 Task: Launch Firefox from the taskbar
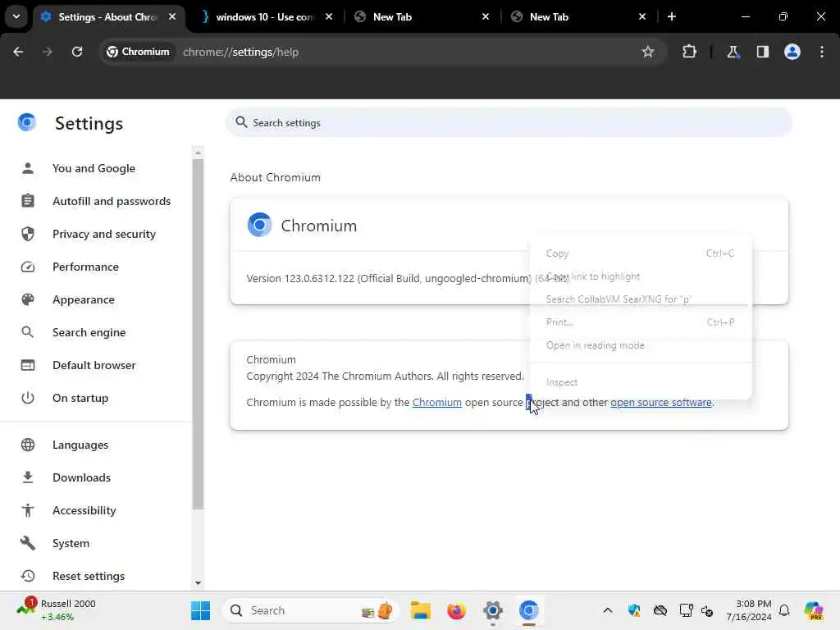(x=456, y=610)
